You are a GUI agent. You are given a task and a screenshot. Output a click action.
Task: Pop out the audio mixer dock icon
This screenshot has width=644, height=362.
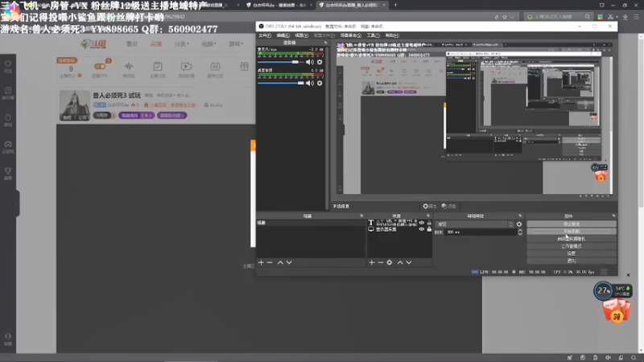click(325, 43)
